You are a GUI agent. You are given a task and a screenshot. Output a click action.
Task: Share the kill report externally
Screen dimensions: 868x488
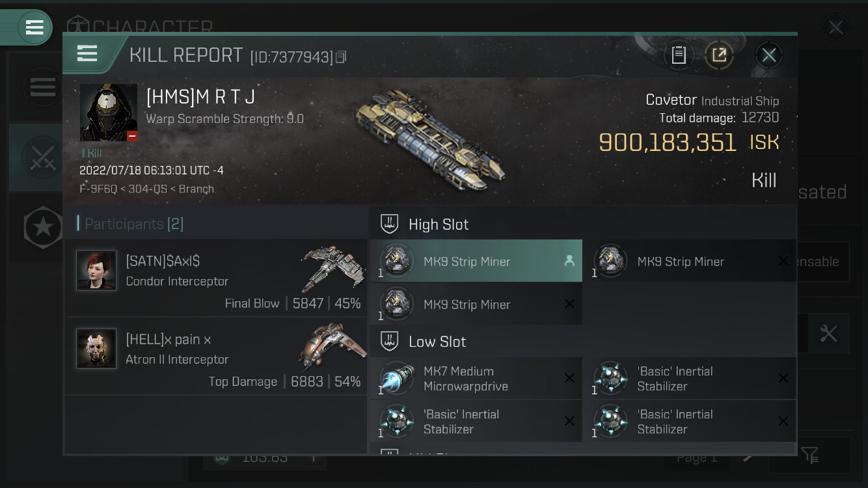click(719, 55)
